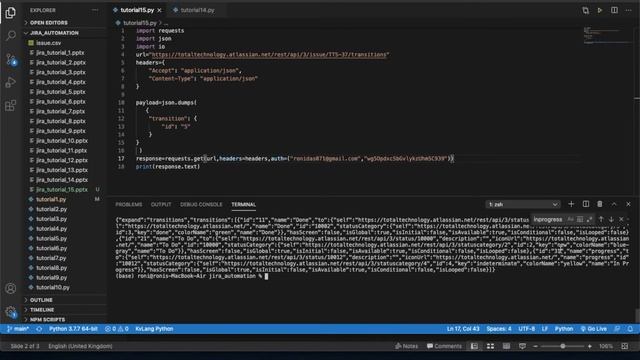The height and width of the screenshot is (360, 640).
Task: Click Ln 17, Col 43 status item
Action: coord(463,329)
